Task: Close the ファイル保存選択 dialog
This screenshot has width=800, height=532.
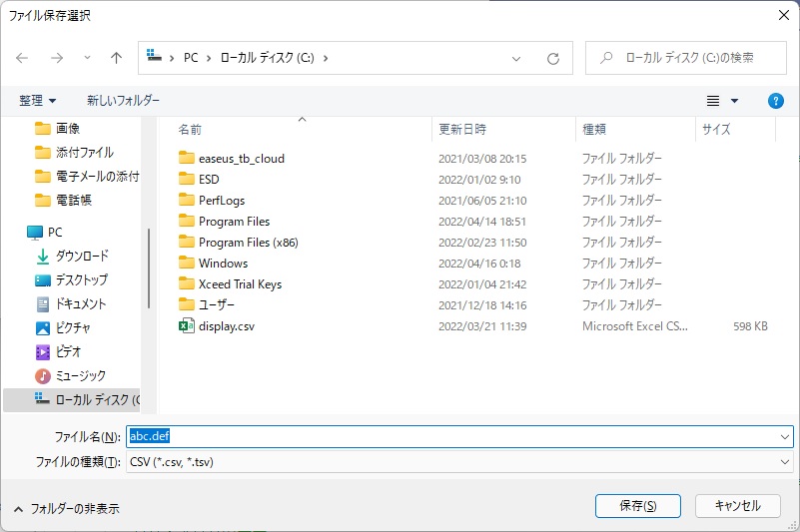Action: point(784,15)
